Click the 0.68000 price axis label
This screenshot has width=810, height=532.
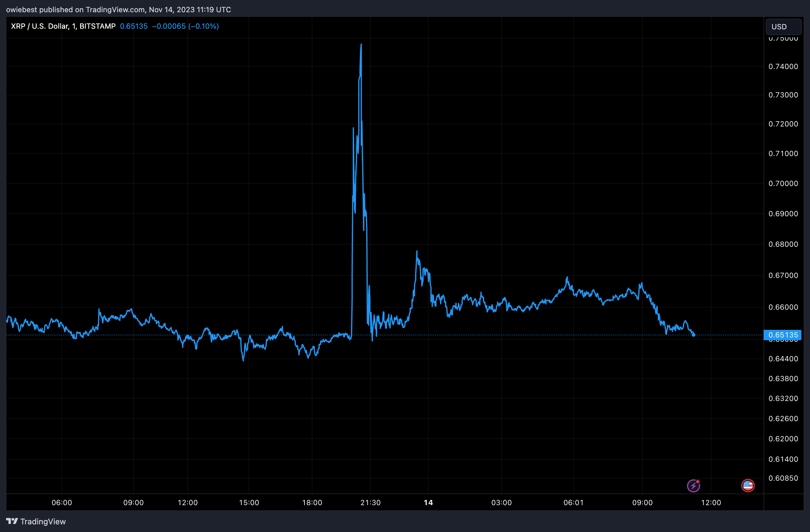[783, 244]
